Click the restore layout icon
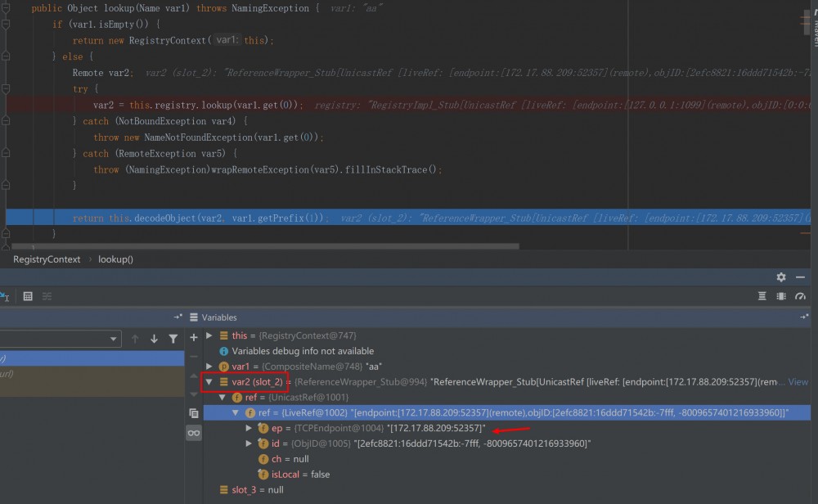This screenshot has height=504, width=818. [762, 296]
